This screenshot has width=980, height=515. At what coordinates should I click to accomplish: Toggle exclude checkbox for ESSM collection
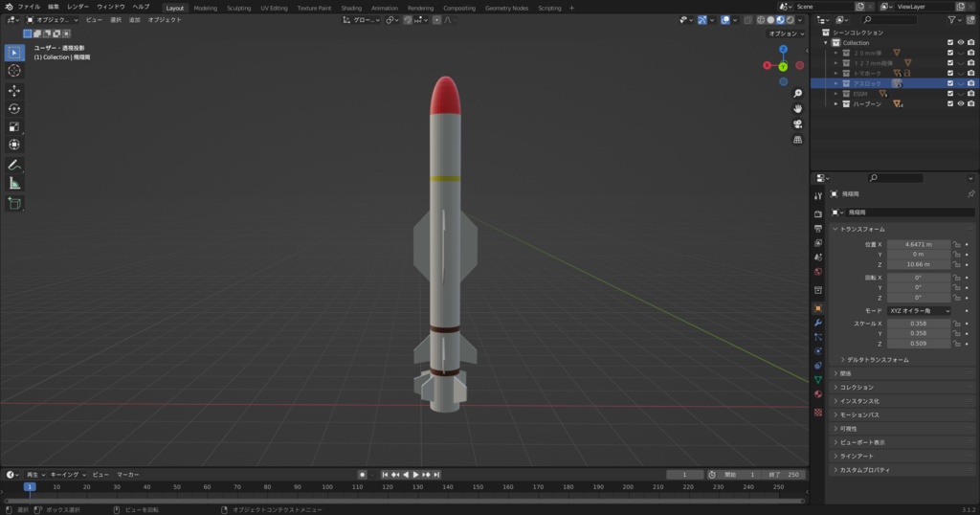tap(950, 94)
